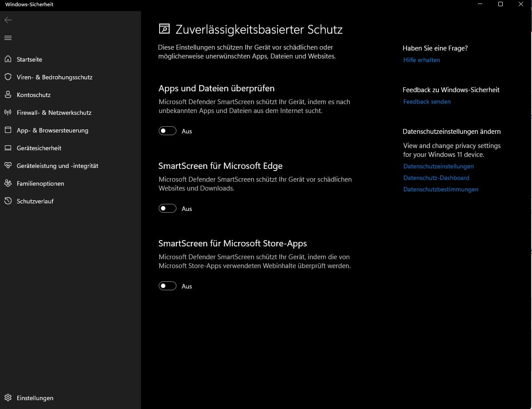
Task: Turn on SmartScreen für Microsoft Store-Apps
Action: 168,286
